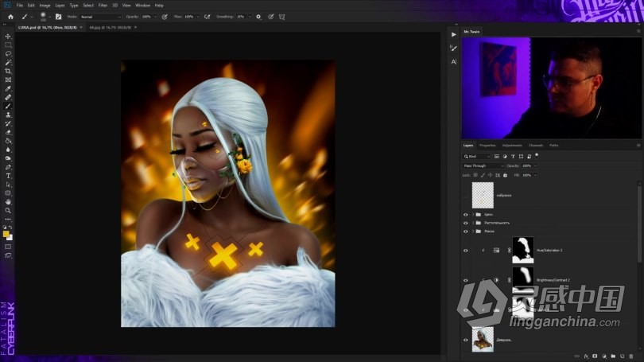
Task: Toggle pressure for opacity icon
Action: [165, 17]
